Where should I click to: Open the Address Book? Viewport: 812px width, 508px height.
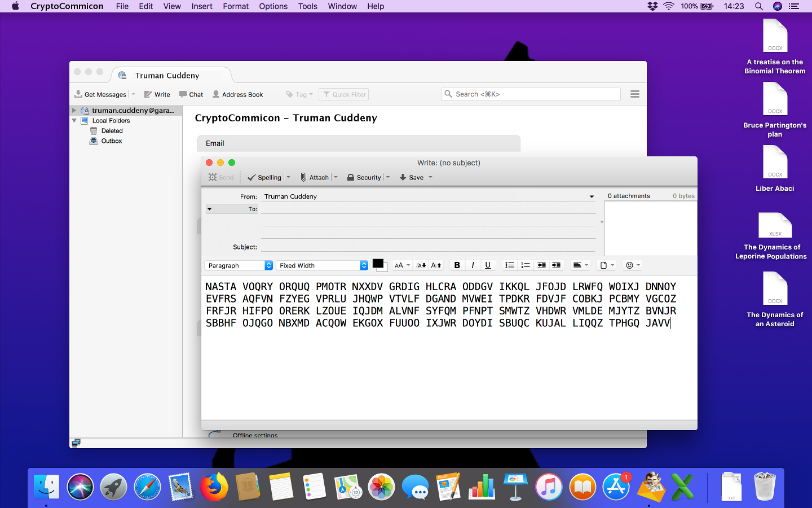pyautogui.click(x=237, y=94)
